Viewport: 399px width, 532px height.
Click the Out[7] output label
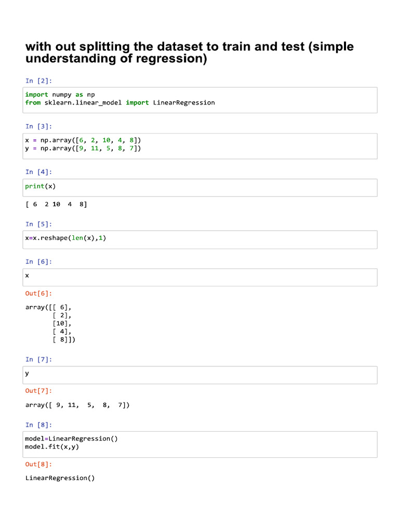click(x=39, y=391)
